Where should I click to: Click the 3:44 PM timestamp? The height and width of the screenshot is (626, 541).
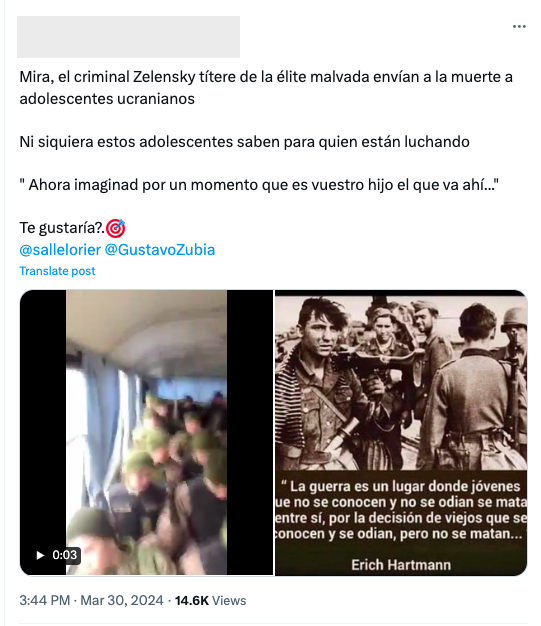tap(45, 600)
